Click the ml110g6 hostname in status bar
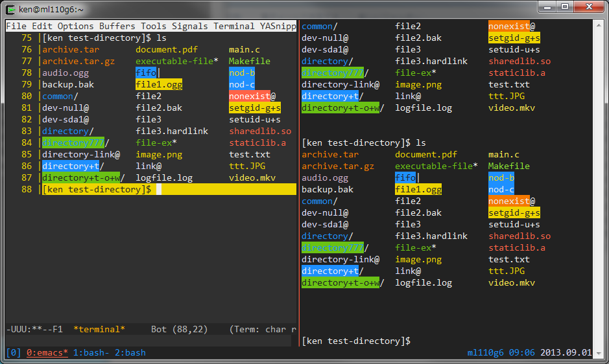This screenshot has width=609, height=364. pyautogui.click(x=486, y=353)
